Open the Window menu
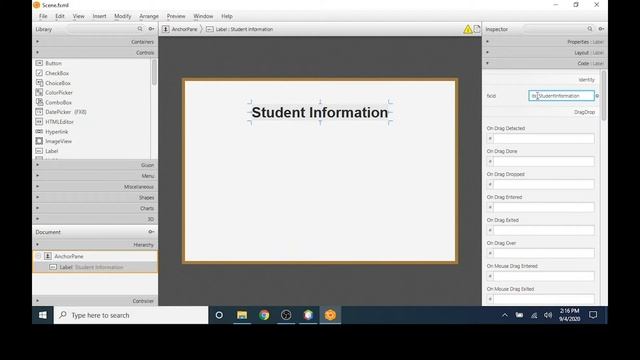Screen dimensions: 640x360 (203, 16)
